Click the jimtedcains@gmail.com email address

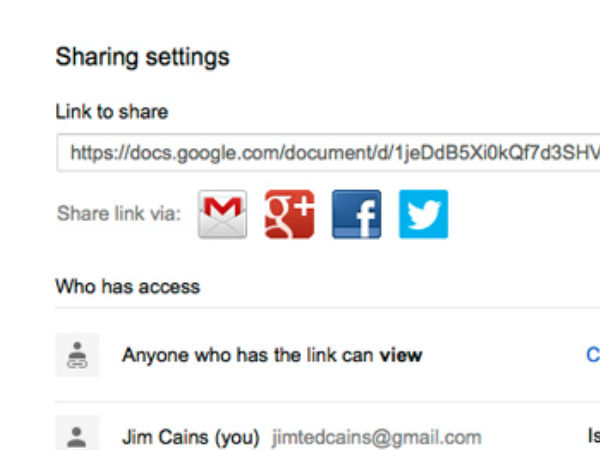(x=376, y=437)
